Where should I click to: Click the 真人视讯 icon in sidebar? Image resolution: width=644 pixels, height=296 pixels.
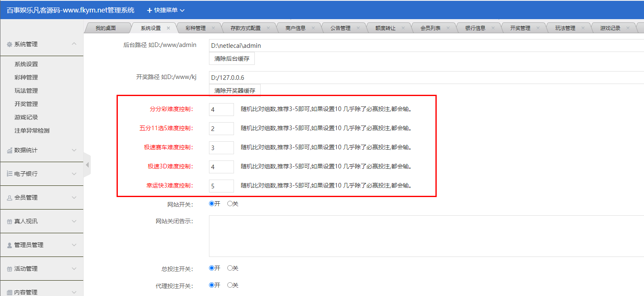(x=10, y=221)
